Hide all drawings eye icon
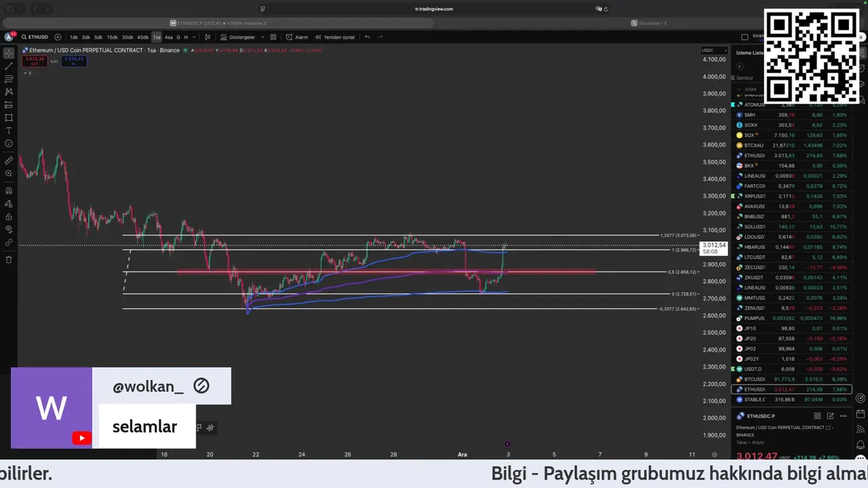This screenshot has width=868, height=488. (9, 229)
